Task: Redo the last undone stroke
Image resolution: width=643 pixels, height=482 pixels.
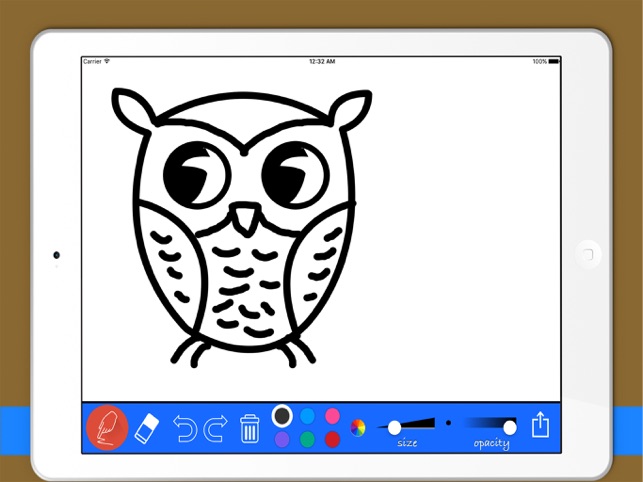Action: click(215, 428)
